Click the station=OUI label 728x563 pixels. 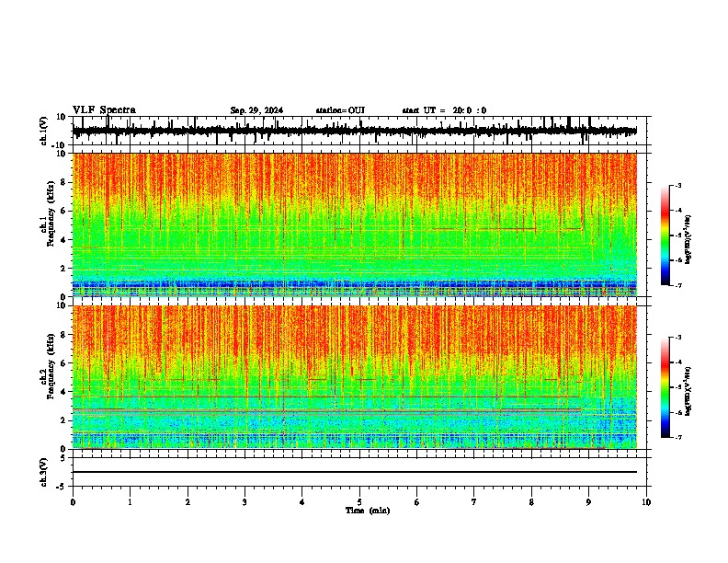tap(340, 110)
